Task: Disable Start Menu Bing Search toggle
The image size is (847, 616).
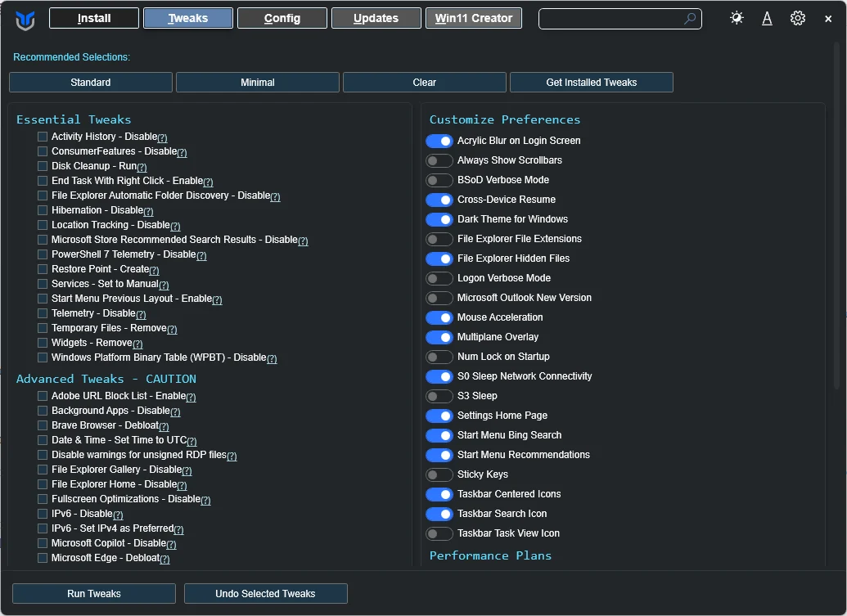Action: pos(439,435)
